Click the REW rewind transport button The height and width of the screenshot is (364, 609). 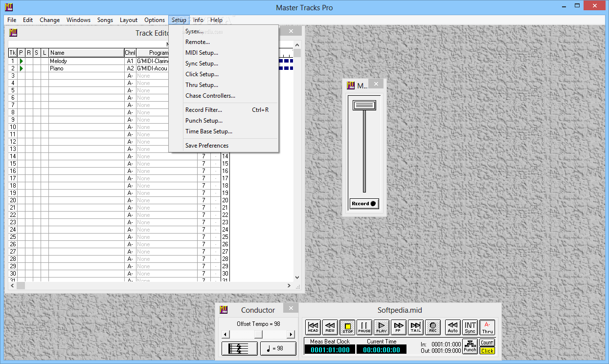click(330, 327)
